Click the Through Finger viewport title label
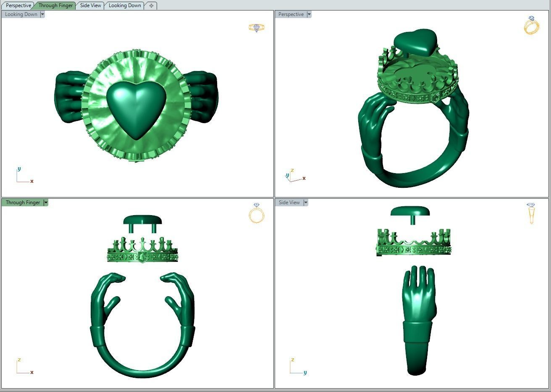Screen dimensions: 551x392 pyautogui.click(x=23, y=203)
